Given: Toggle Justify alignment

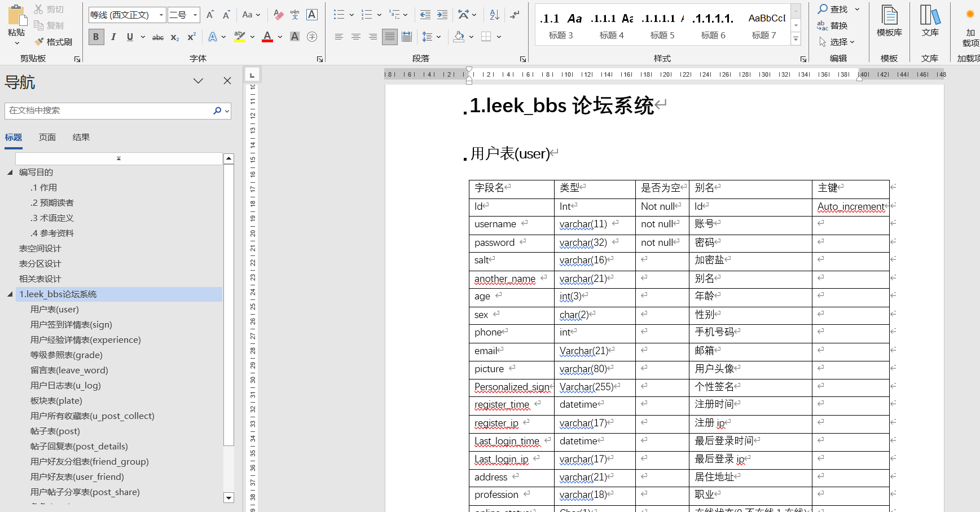Looking at the screenshot, I should tap(390, 37).
